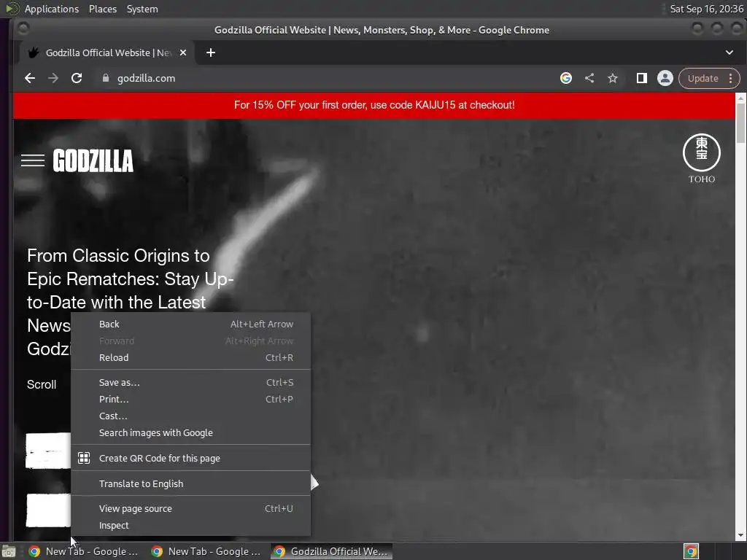Open the Applications menu
The image size is (747, 560).
(x=52, y=9)
